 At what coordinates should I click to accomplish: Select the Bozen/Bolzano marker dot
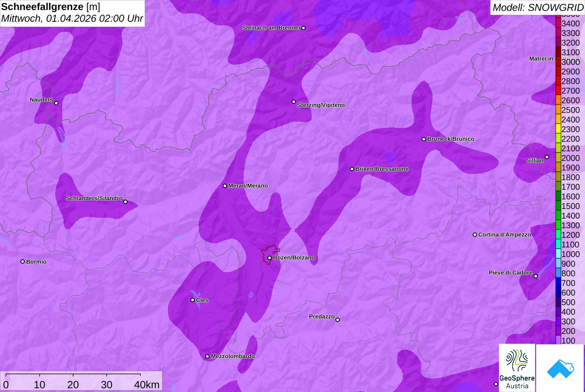coord(270,258)
